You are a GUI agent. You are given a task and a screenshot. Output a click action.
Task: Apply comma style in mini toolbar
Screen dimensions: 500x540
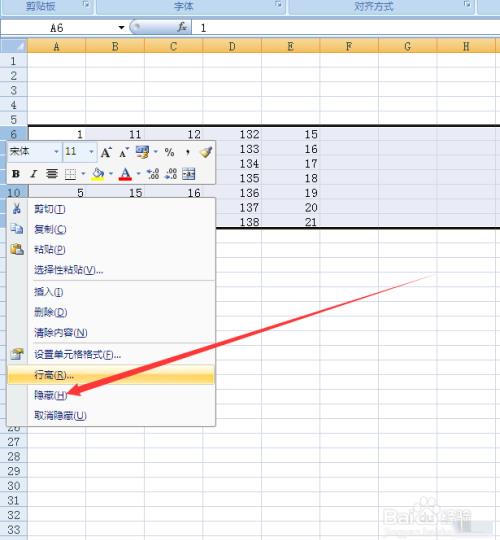pyautogui.click(x=188, y=152)
